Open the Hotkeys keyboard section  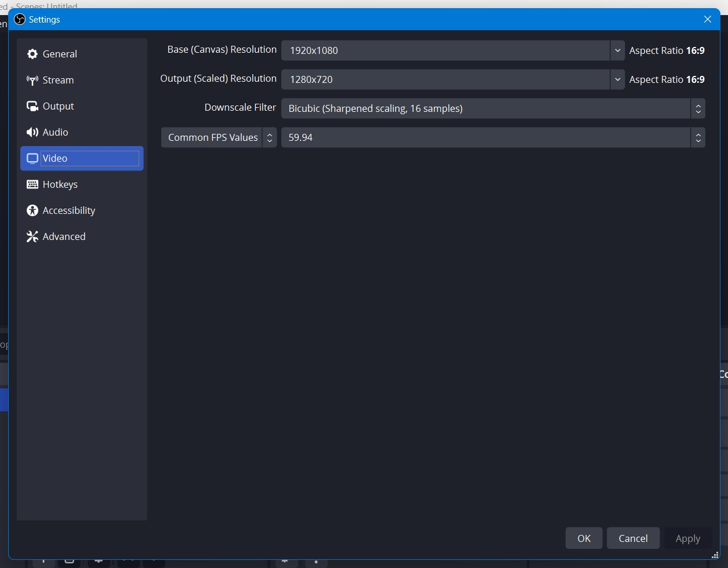point(32,184)
